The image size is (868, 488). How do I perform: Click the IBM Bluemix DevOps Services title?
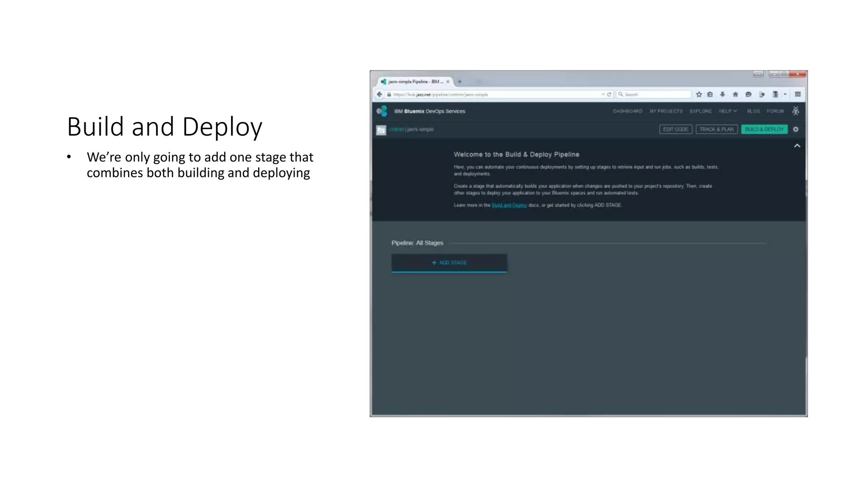point(430,111)
